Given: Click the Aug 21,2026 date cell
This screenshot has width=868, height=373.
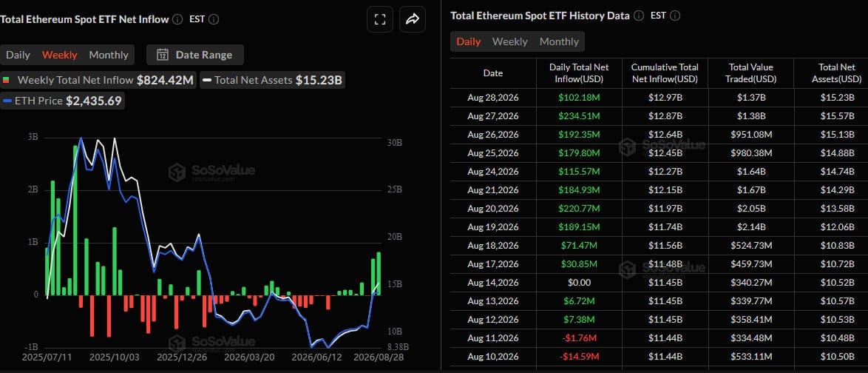Looking at the screenshot, I should [x=492, y=190].
